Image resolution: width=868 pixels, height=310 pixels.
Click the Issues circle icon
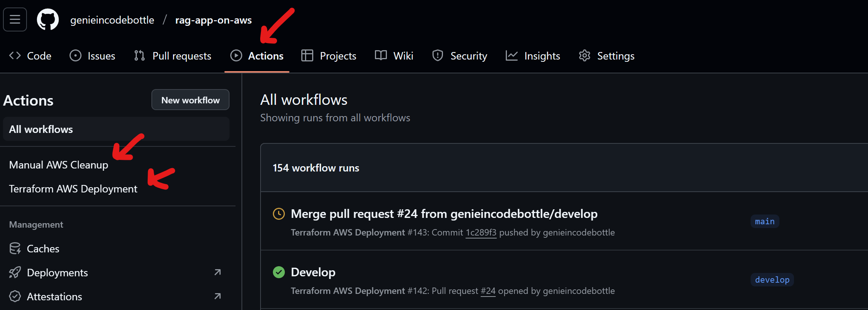[76, 56]
